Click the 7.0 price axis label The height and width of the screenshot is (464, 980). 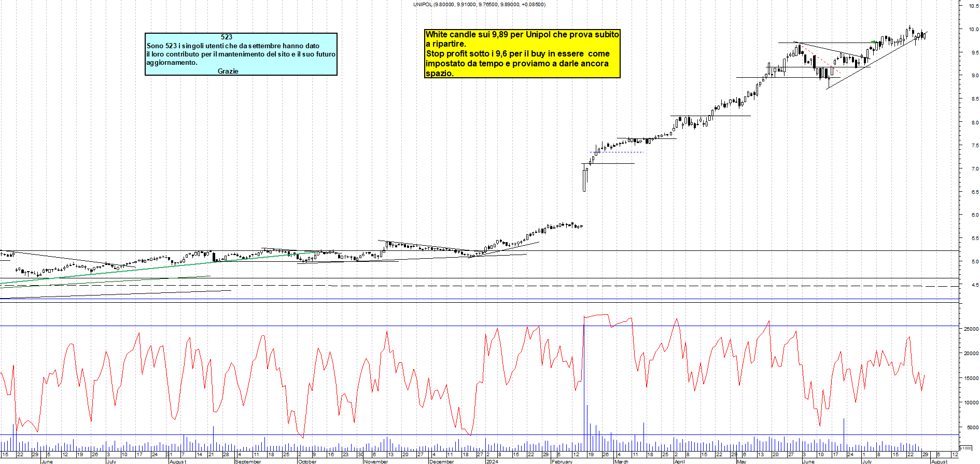(975, 168)
